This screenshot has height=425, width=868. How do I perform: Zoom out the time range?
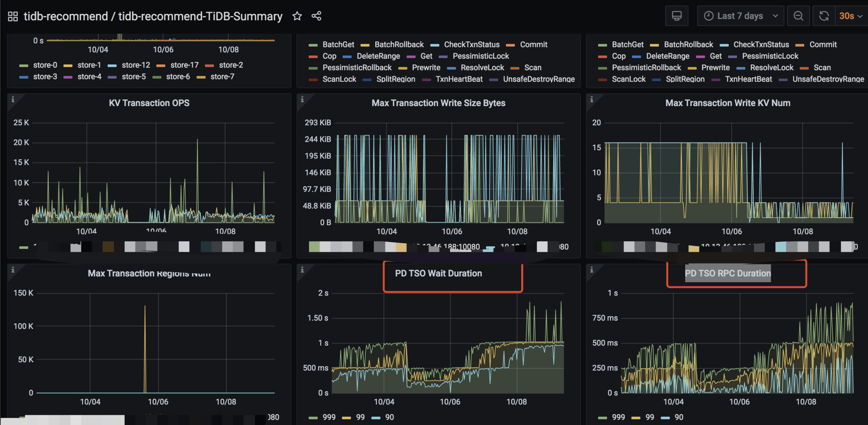click(x=799, y=16)
